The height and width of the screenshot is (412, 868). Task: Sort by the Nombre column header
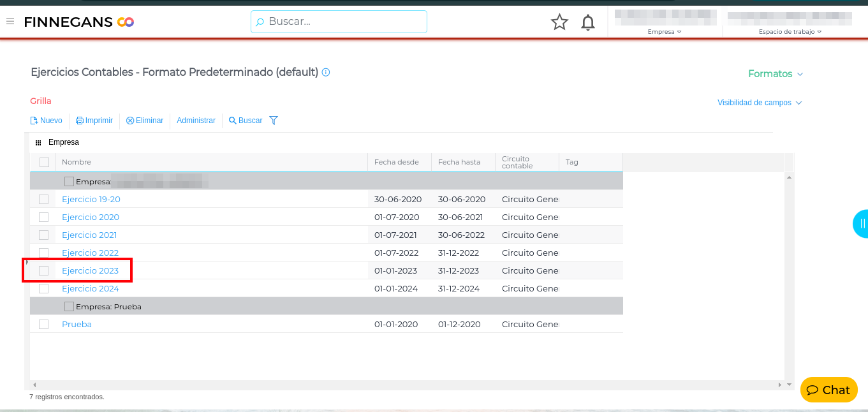click(211, 162)
